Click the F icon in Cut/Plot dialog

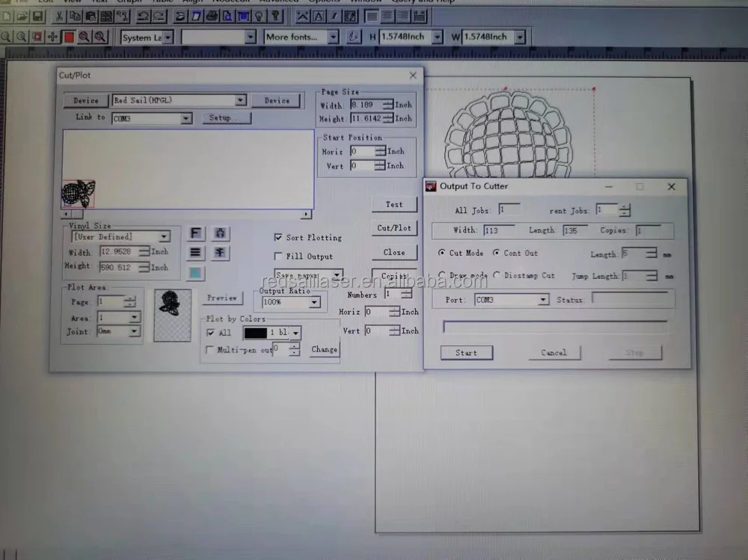[196, 234]
